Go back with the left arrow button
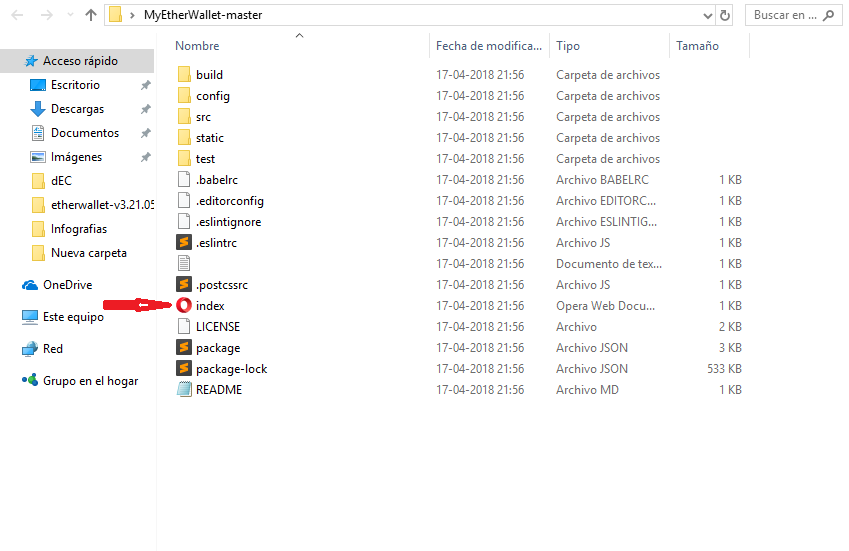 point(17,15)
